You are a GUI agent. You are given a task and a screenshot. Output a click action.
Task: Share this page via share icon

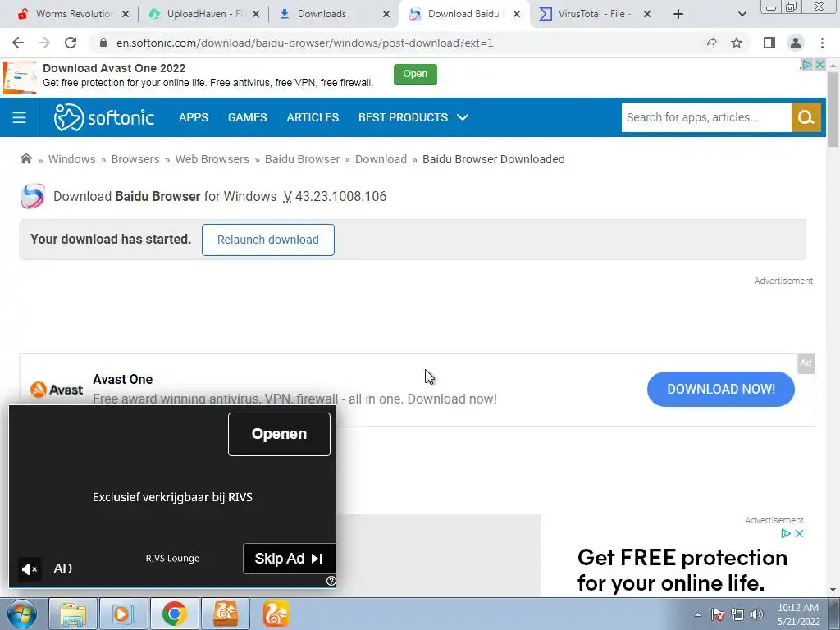coord(710,43)
